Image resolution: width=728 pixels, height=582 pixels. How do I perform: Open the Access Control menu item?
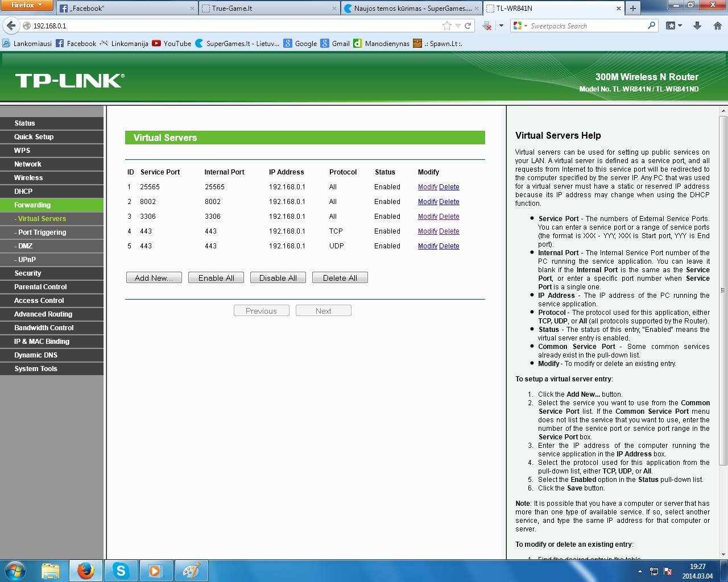52,300
